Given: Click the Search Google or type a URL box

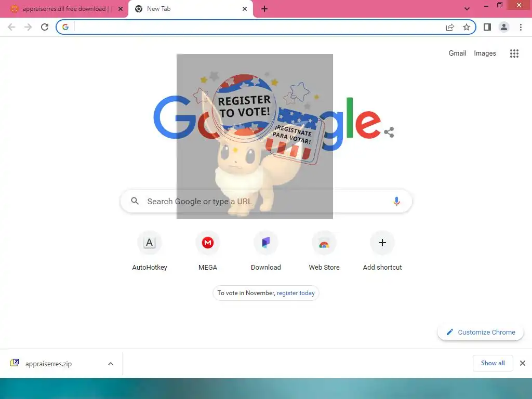Looking at the screenshot, I should point(266,201).
